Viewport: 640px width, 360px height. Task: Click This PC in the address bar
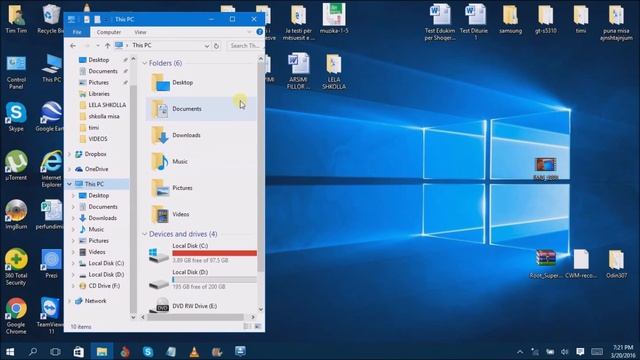(x=142, y=46)
